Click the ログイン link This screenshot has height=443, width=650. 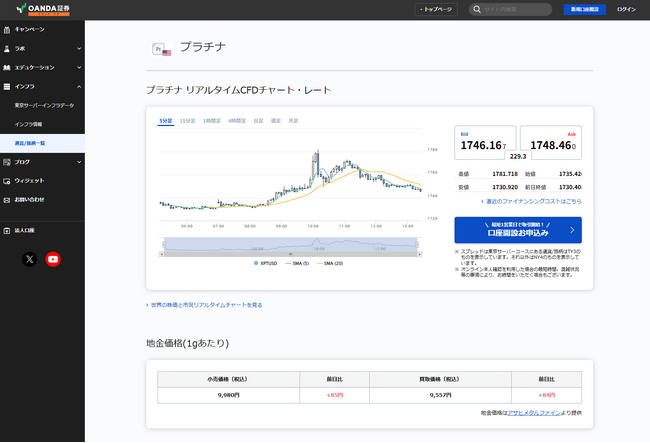click(626, 9)
